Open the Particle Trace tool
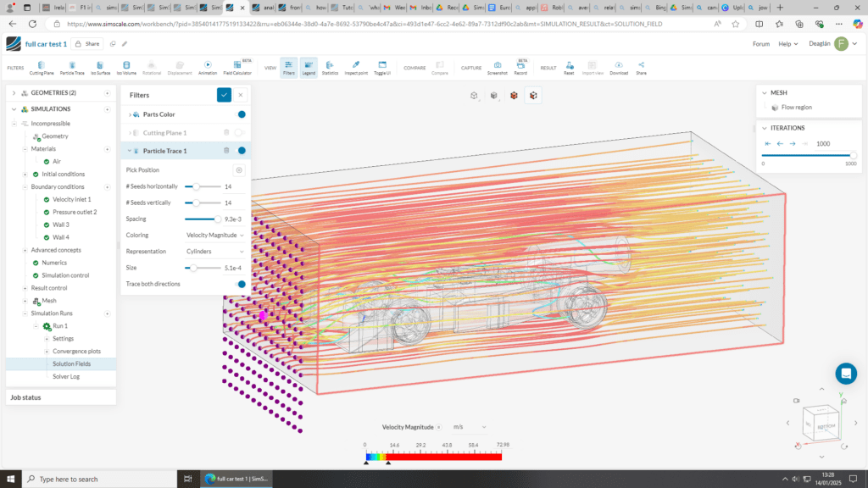This screenshot has height=488, width=868. point(72,65)
